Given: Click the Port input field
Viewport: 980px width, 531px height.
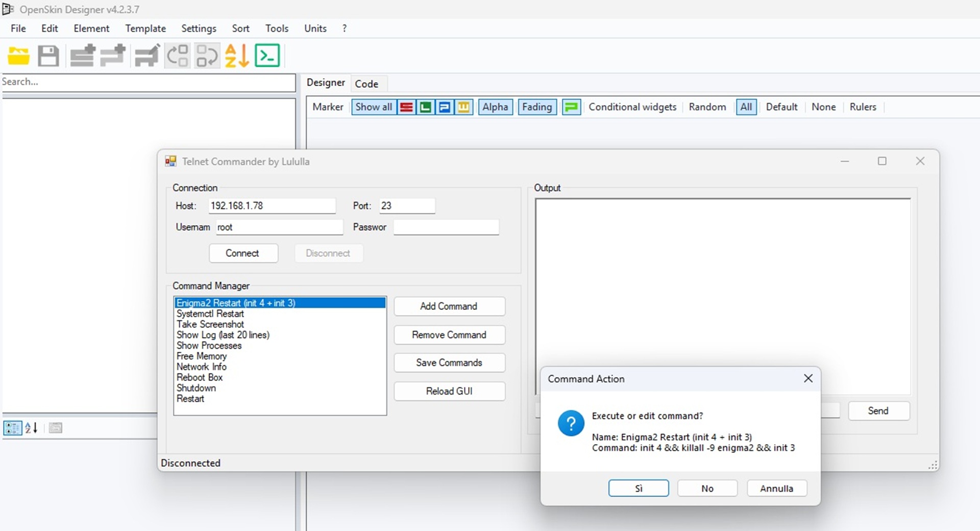Looking at the screenshot, I should click(407, 206).
